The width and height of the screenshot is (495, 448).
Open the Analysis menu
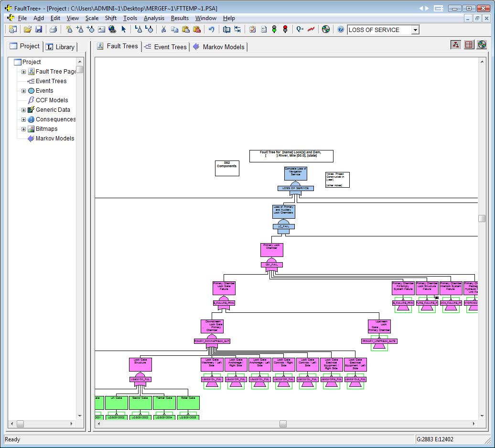[x=154, y=18]
